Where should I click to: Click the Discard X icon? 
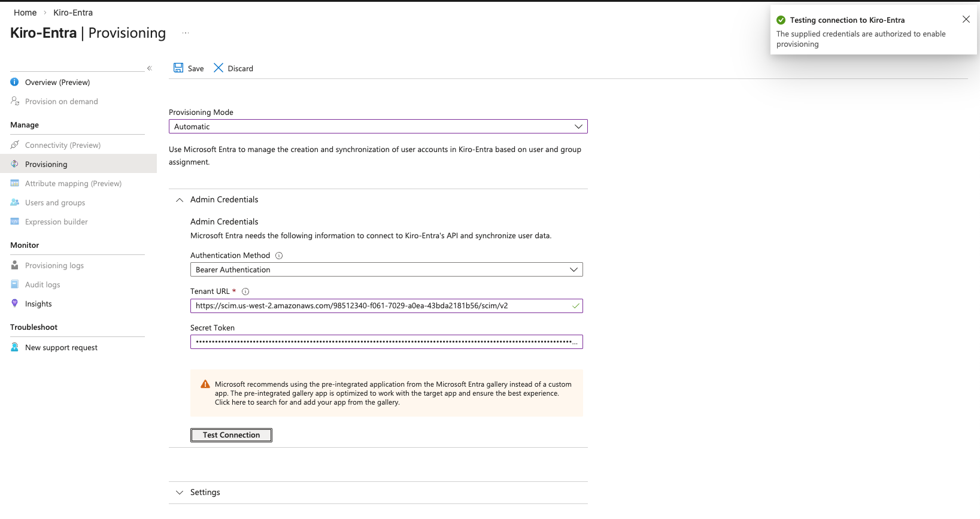coord(219,68)
